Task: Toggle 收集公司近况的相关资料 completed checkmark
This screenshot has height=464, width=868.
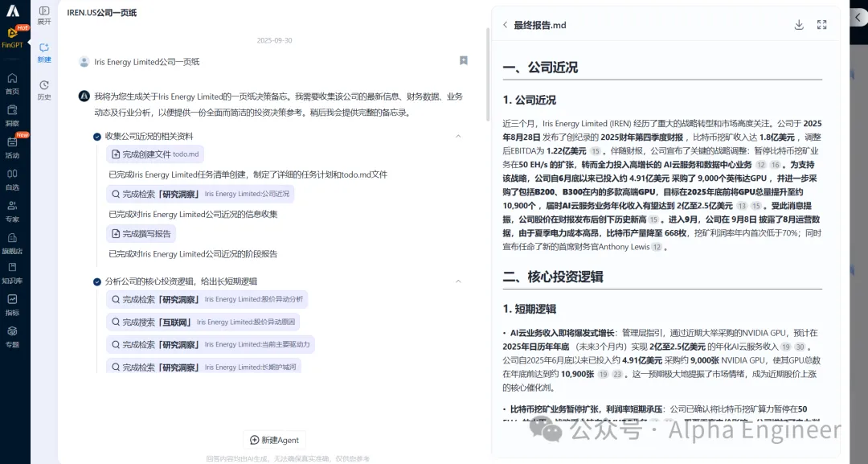Action: click(x=97, y=137)
